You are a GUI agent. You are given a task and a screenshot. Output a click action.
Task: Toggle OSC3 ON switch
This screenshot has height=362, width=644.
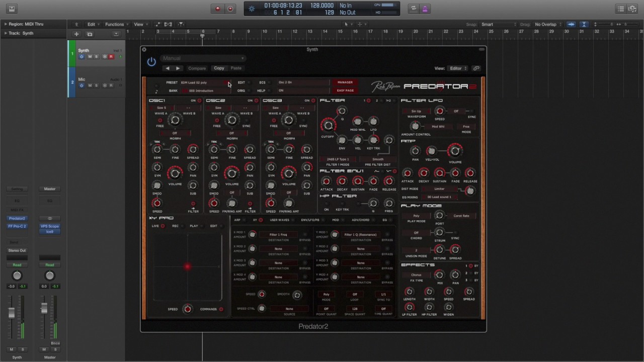[313, 101]
